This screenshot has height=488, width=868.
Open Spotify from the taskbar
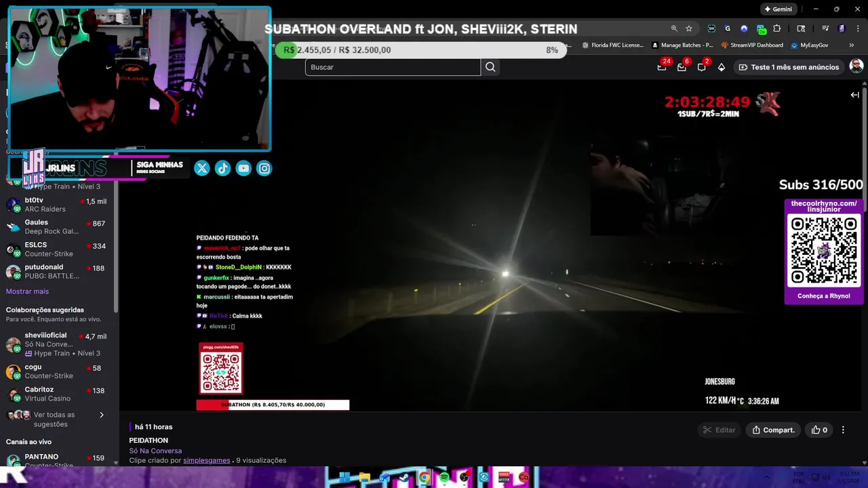click(444, 477)
